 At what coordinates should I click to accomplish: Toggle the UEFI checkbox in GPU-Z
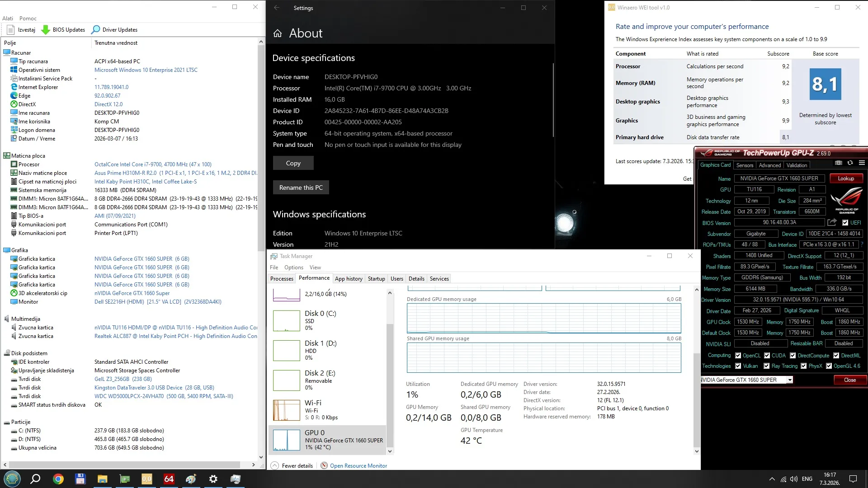(x=845, y=223)
